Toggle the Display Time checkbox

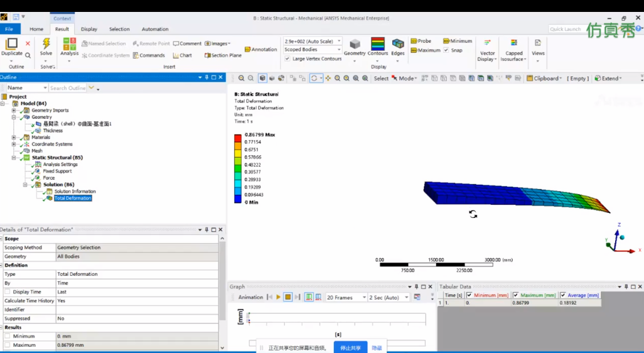tap(8, 292)
